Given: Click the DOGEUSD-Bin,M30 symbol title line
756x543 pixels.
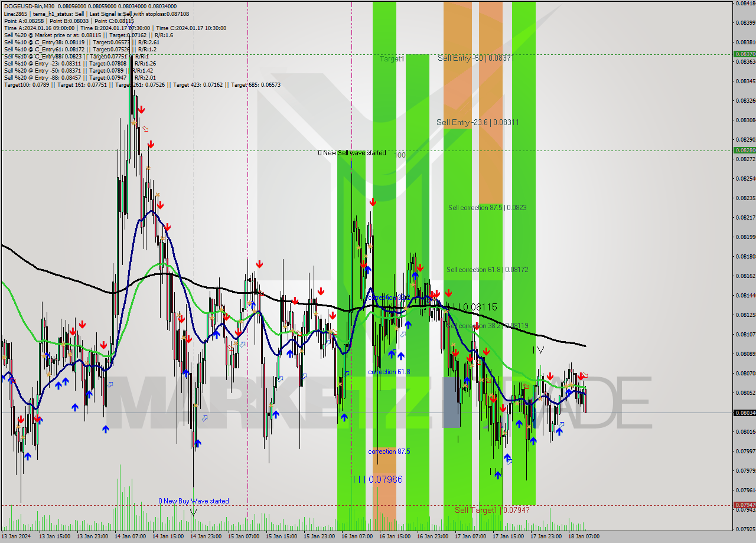Looking at the screenshot, I should coord(90,6).
